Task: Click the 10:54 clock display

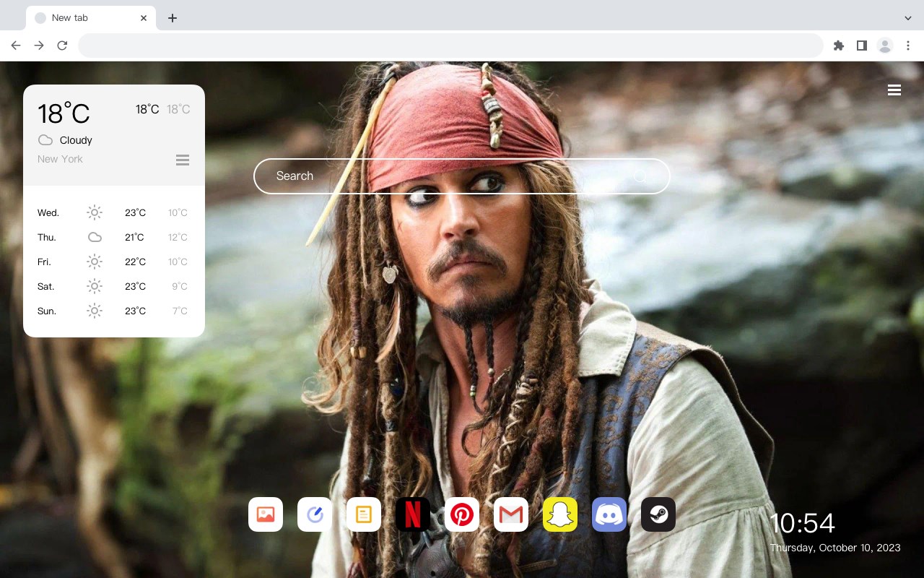Action: pos(802,523)
